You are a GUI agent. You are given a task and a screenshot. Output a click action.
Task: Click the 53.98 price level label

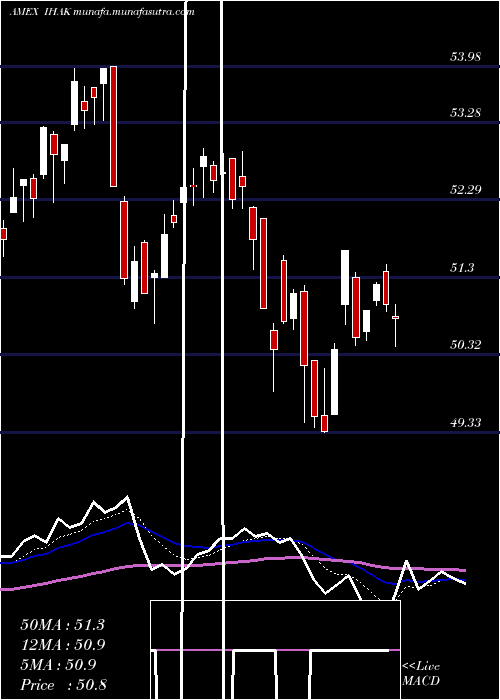coord(466,57)
